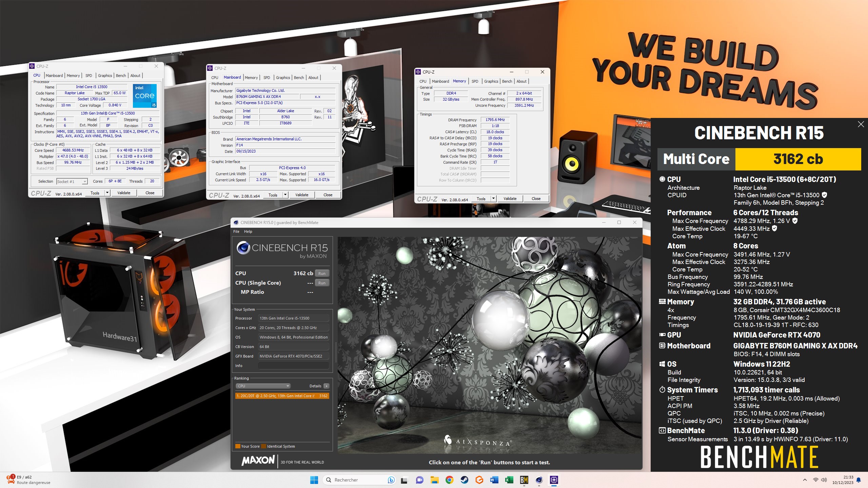This screenshot has height=488, width=868.
Task: Expand Tools dropdown arrow in Memory CPU-Z
Action: click(493, 199)
